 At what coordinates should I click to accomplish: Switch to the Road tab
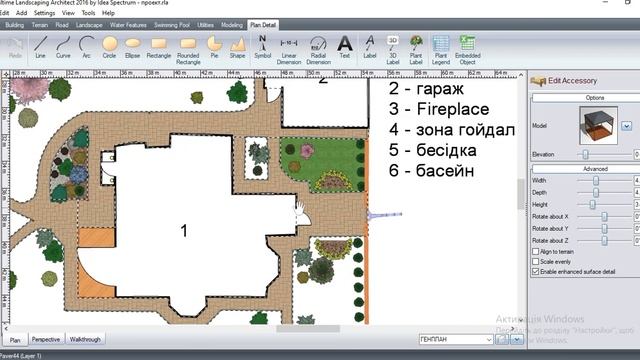pos(62,25)
